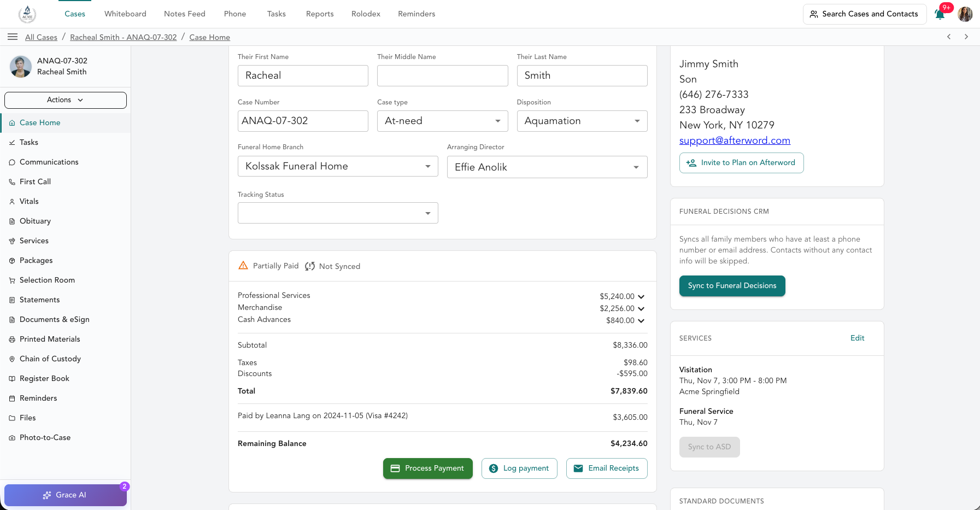
Task: Toggle the hamburger sidebar menu icon
Action: pyautogui.click(x=13, y=37)
